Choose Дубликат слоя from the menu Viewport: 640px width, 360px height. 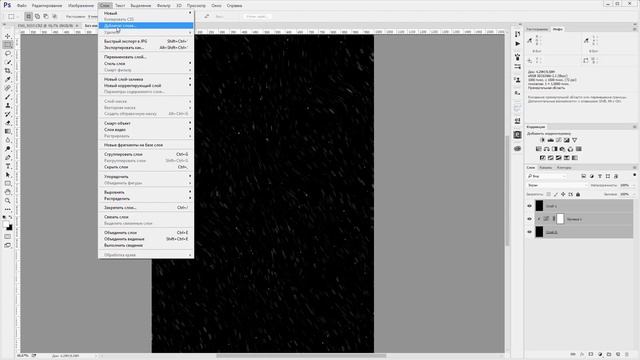click(146, 25)
